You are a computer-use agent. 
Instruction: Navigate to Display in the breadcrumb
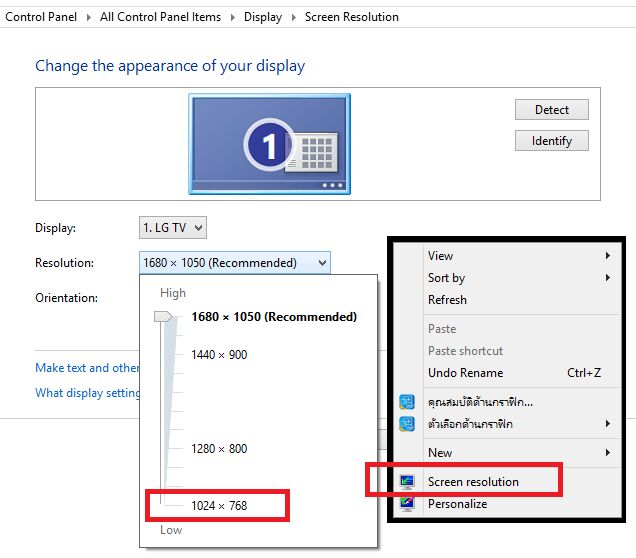click(263, 17)
